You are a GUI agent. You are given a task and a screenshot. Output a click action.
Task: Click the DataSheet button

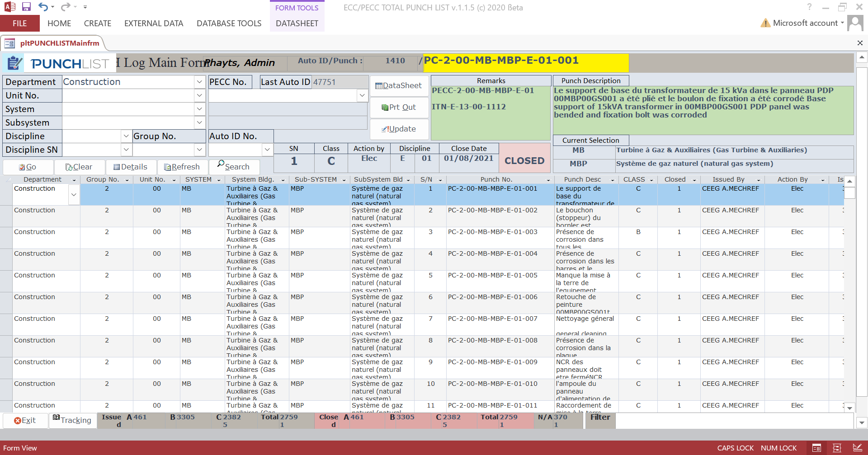pos(399,86)
